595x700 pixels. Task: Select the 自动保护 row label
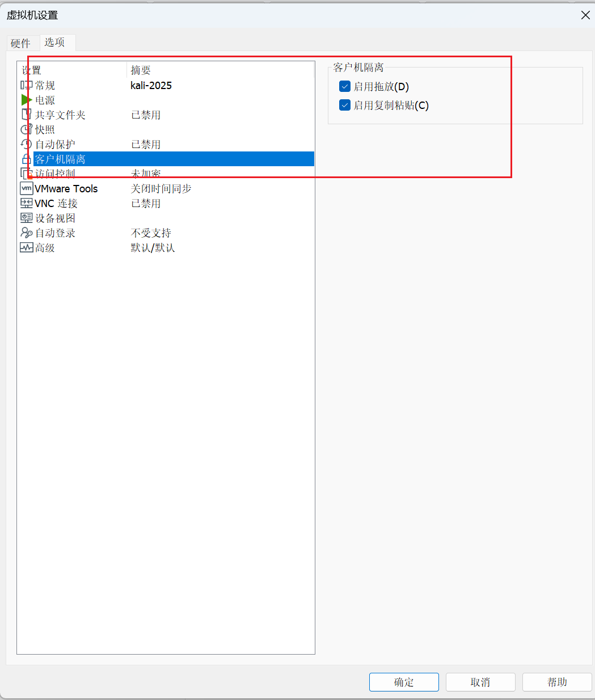[55, 144]
